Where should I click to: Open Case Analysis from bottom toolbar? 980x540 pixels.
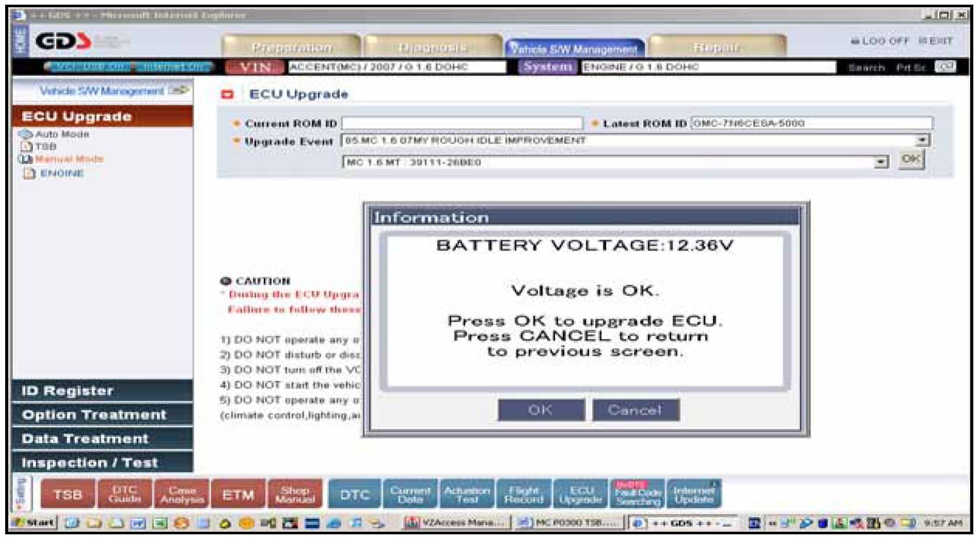(182, 495)
